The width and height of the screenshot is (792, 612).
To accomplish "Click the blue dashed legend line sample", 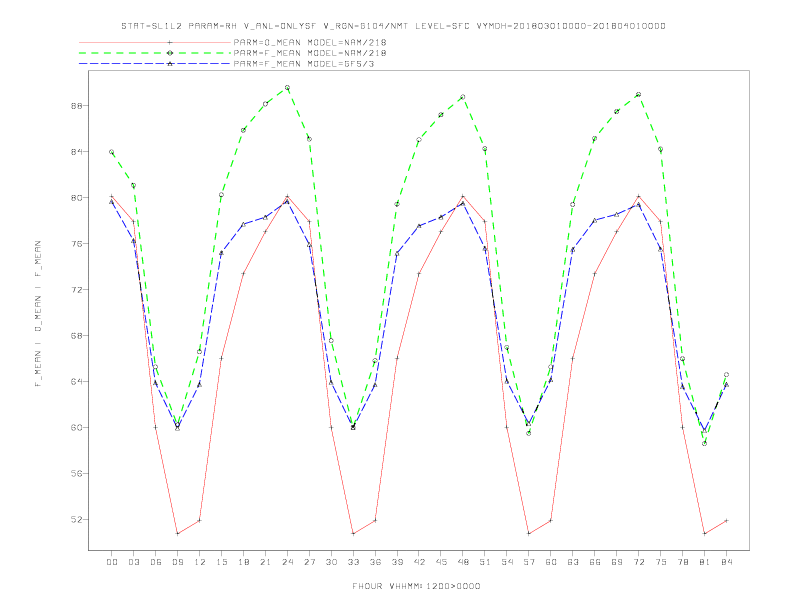I will 155,64.
